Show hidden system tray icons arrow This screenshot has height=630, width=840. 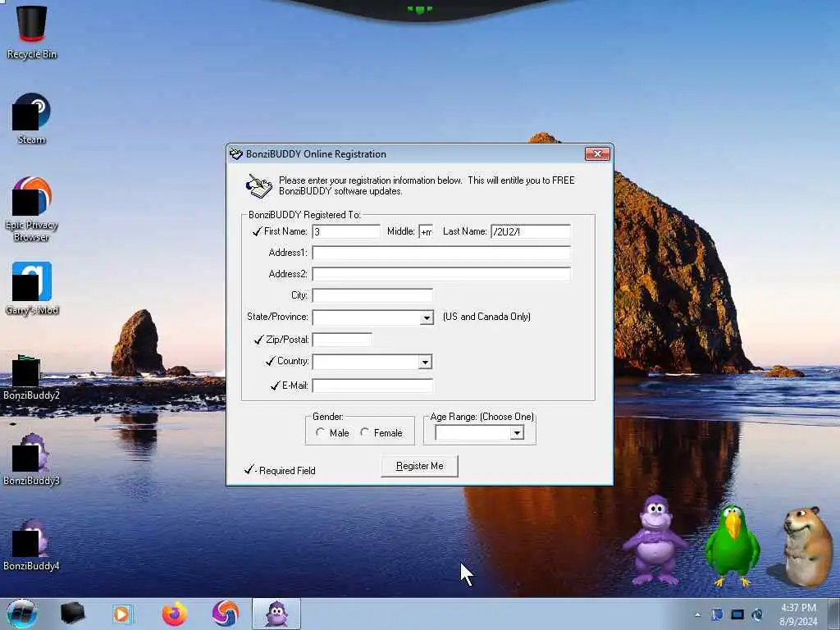697,614
